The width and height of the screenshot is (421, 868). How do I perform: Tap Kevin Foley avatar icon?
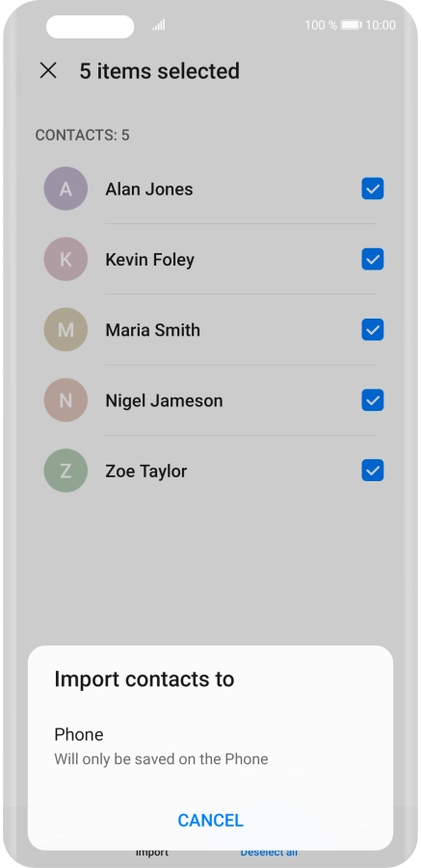click(x=66, y=259)
